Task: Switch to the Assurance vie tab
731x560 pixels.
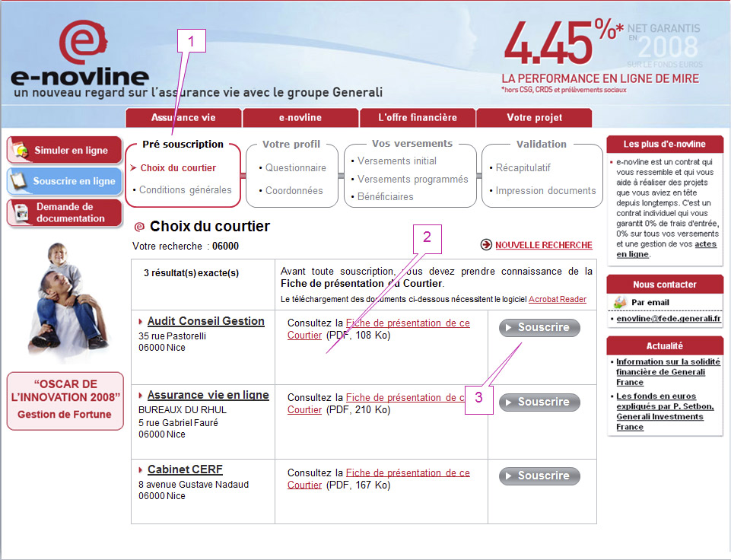Action: [x=183, y=118]
